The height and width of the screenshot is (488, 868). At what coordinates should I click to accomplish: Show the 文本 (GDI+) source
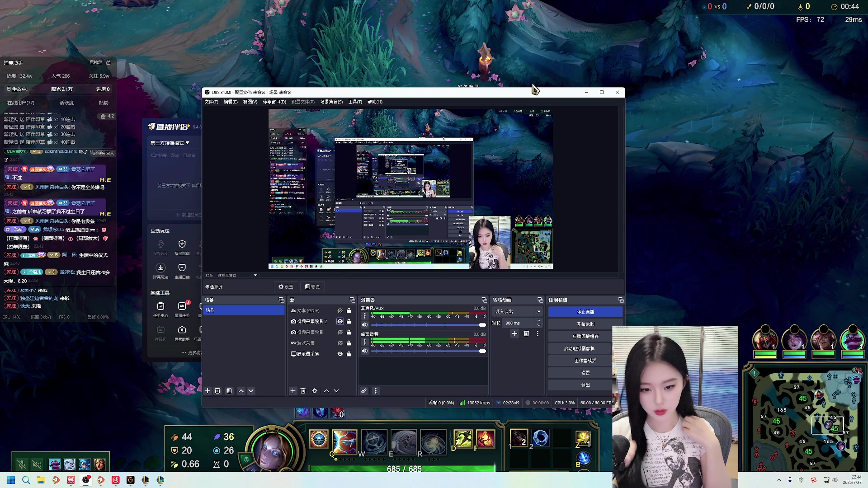coord(340,311)
